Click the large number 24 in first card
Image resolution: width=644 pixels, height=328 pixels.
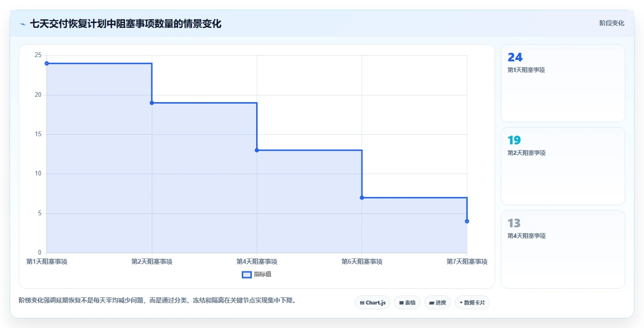coord(515,58)
